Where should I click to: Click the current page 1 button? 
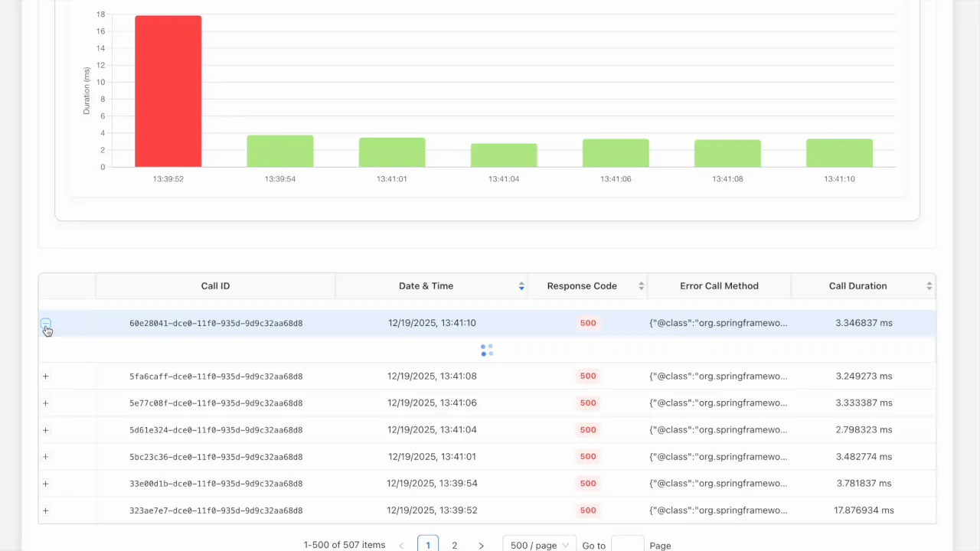[428, 545]
